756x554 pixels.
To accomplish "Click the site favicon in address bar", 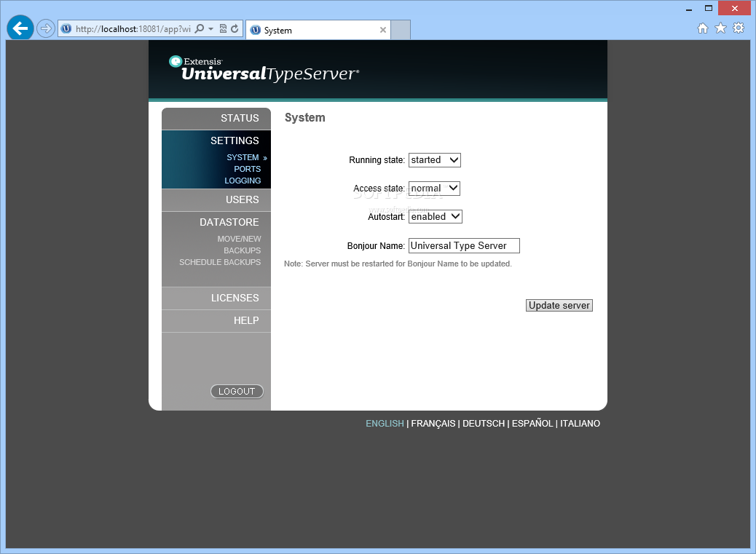I will pos(67,29).
